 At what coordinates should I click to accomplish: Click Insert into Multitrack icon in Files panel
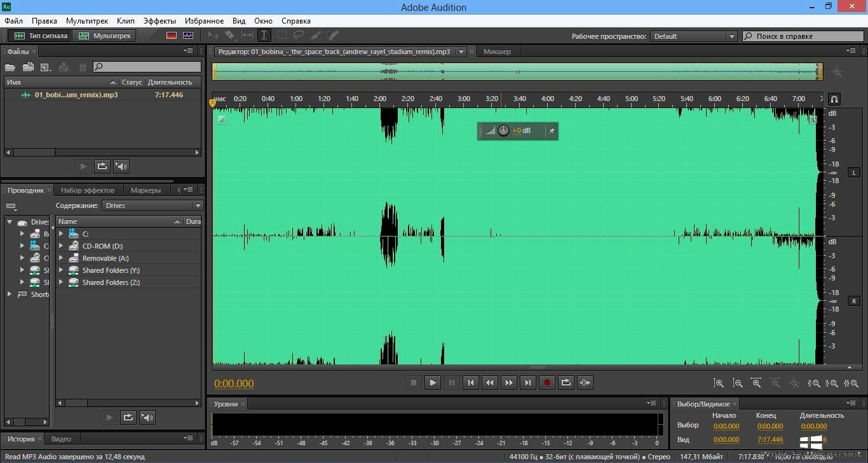pyautogui.click(x=64, y=67)
